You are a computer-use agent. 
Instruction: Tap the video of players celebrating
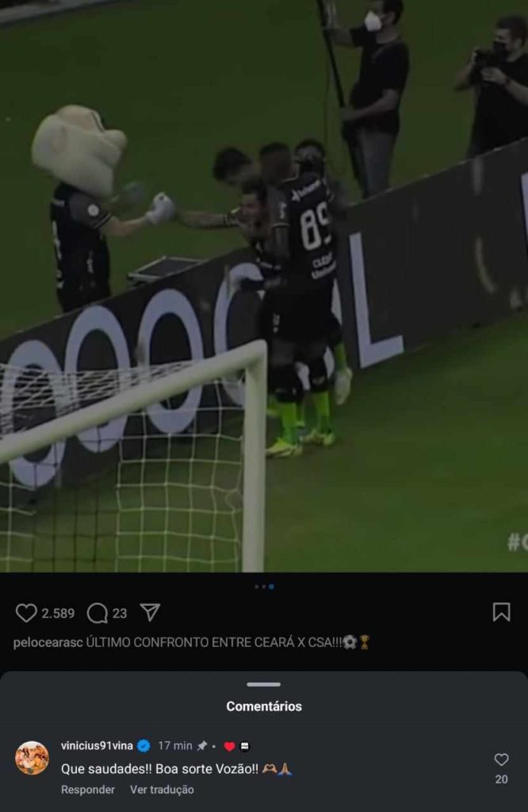click(264, 285)
